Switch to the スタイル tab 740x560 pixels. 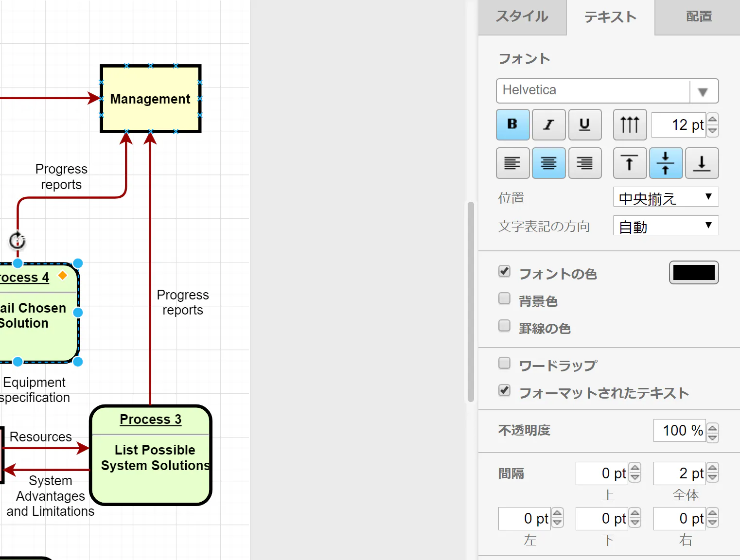522,17
